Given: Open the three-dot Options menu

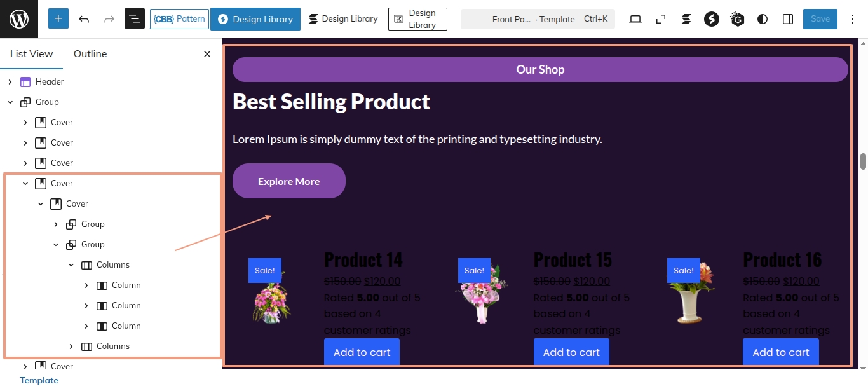Looking at the screenshot, I should tap(853, 19).
